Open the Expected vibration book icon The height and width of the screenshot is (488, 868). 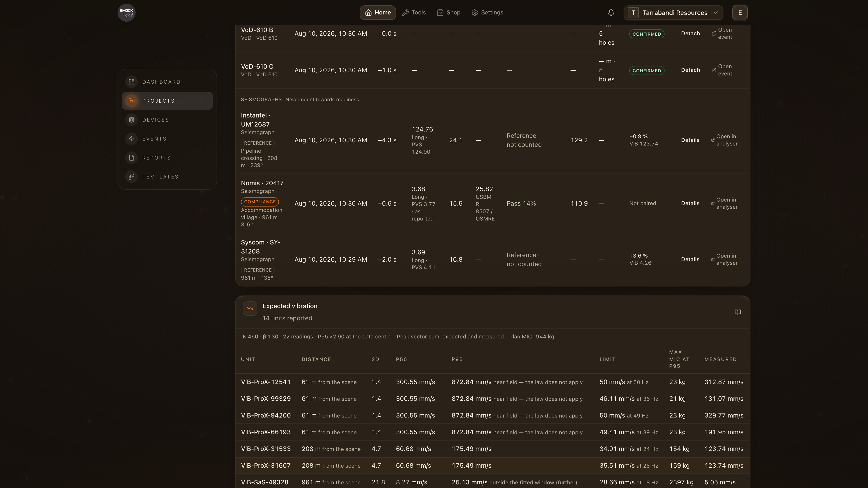point(738,312)
